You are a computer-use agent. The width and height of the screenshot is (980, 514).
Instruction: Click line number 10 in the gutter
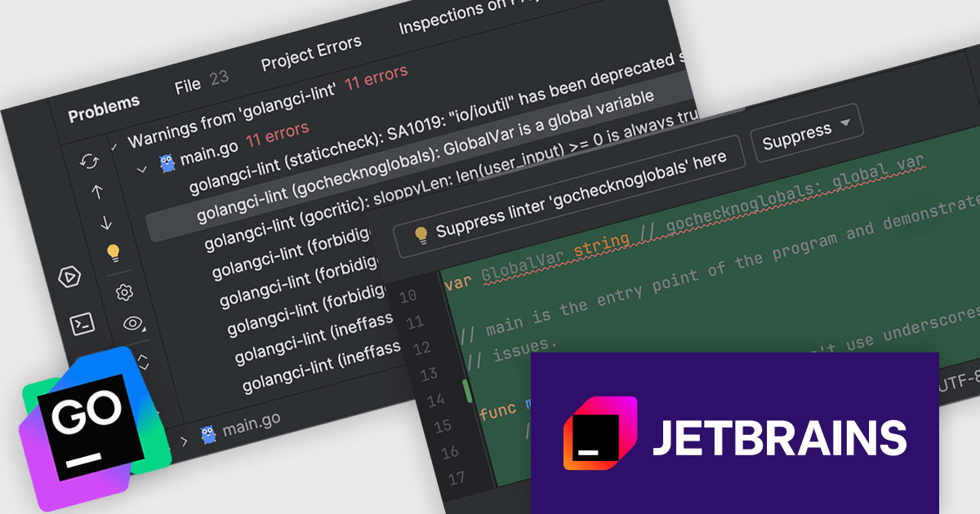(407, 295)
